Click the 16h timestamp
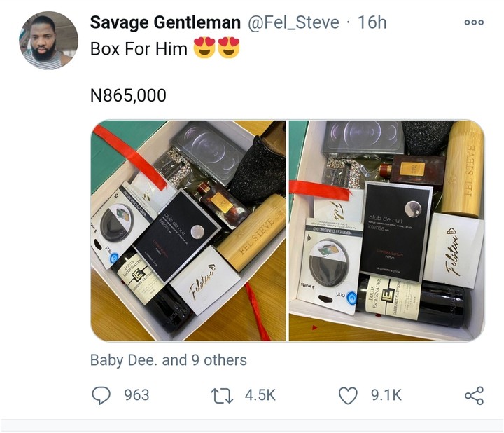The image size is (504, 433). click(372, 22)
